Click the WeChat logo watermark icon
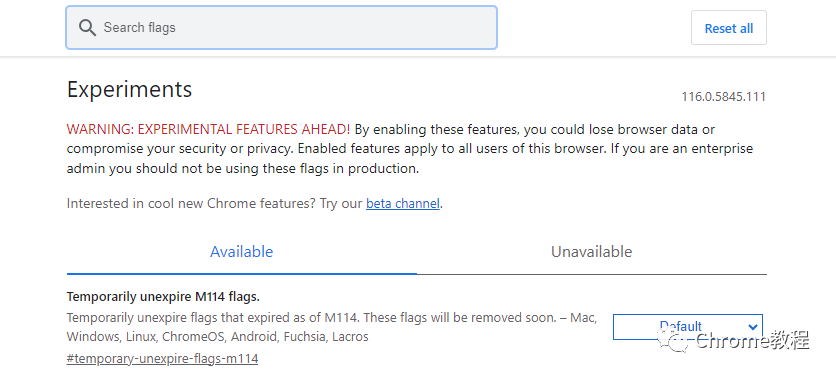836x376 pixels. pyautogui.click(x=673, y=341)
